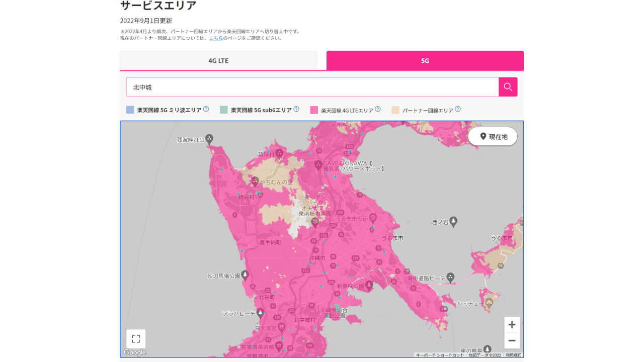Open the パートナー回線エリア help tooltip

pyautogui.click(x=458, y=109)
